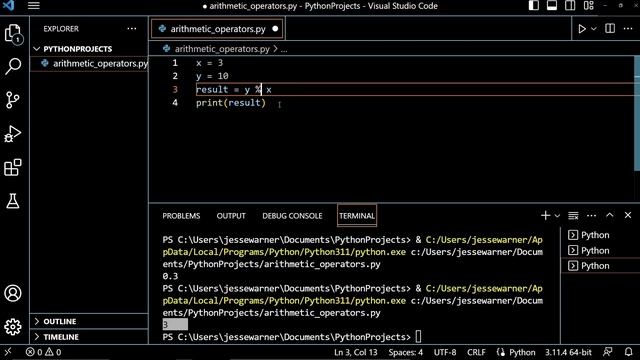Viewport: 640px width, 360px height.
Task: Open the Run and Debug view
Action: (13, 133)
